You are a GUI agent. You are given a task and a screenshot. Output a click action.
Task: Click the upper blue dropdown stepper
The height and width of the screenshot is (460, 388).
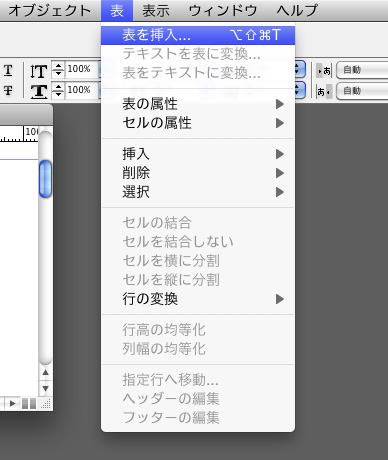300,70
